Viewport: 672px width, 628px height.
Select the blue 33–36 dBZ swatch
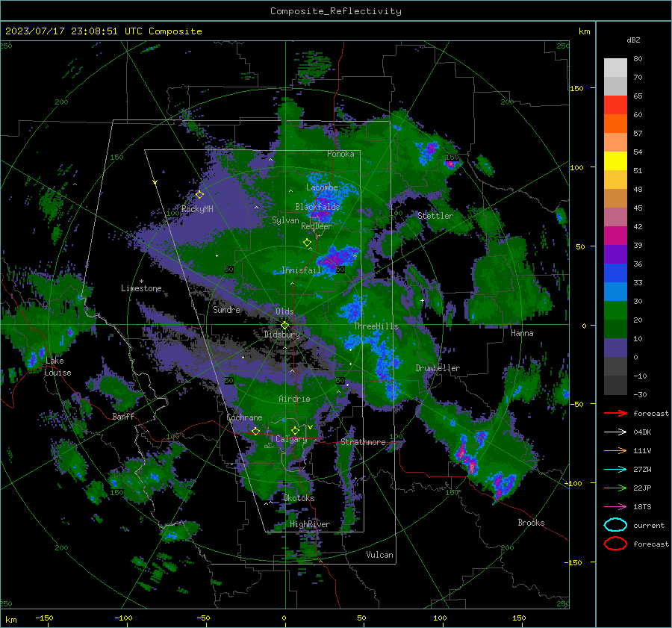[615, 273]
